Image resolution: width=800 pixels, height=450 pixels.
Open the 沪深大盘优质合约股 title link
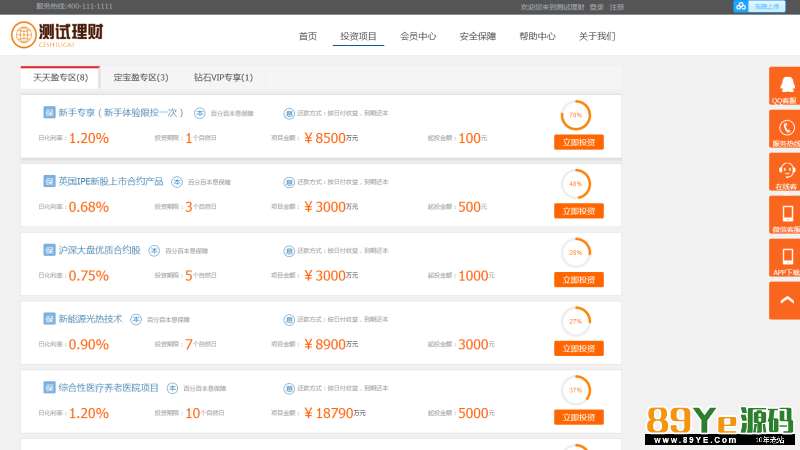(x=99, y=250)
